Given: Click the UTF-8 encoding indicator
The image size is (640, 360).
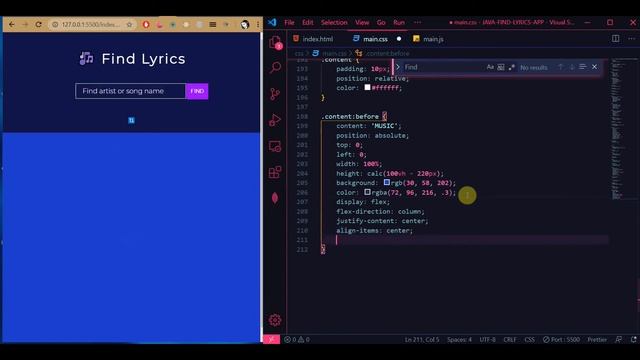Looking at the screenshot, I should coord(487,339).
